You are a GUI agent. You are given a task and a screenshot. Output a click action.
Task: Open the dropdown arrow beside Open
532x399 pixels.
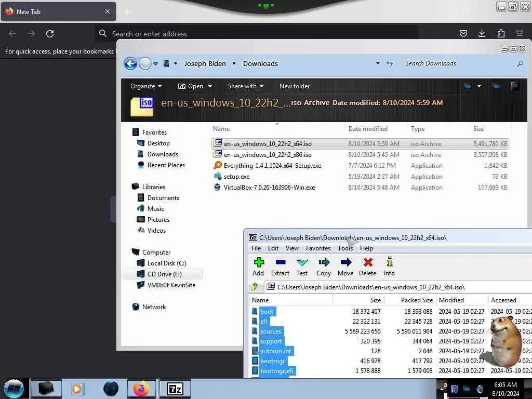(x=210, y=86)
